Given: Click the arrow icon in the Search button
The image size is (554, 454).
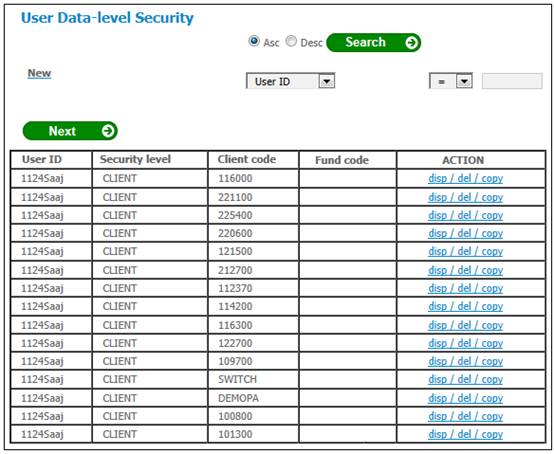Looking at the screenshot, I should click(412, 43).
